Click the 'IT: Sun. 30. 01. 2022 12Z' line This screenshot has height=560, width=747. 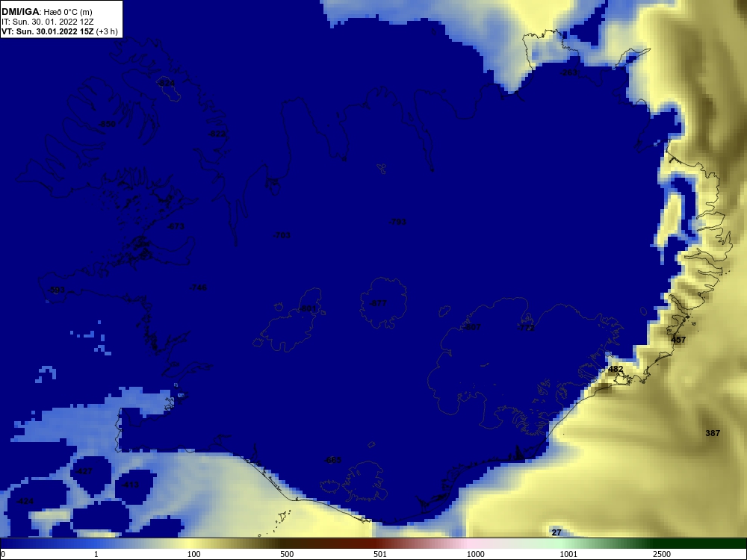click(x=48, y=22)
